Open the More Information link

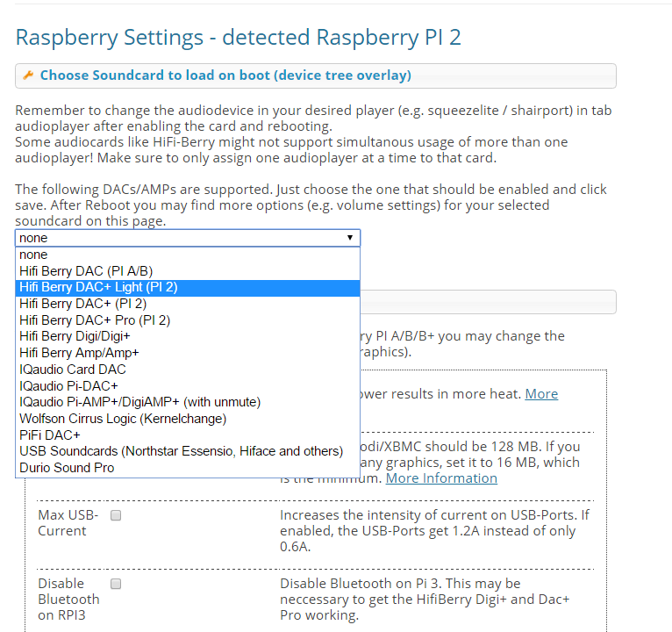click(x=441, y=478)
